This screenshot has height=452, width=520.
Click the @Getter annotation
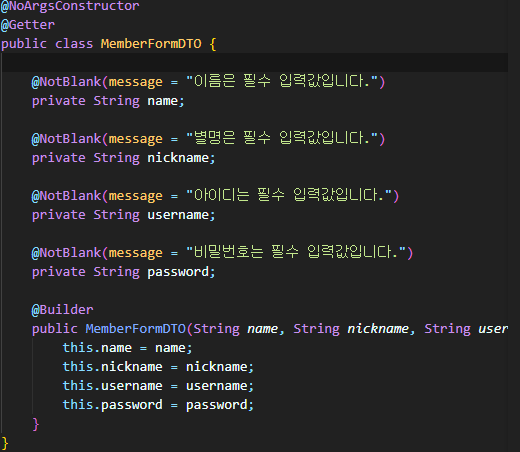click(x=28, y=25)
